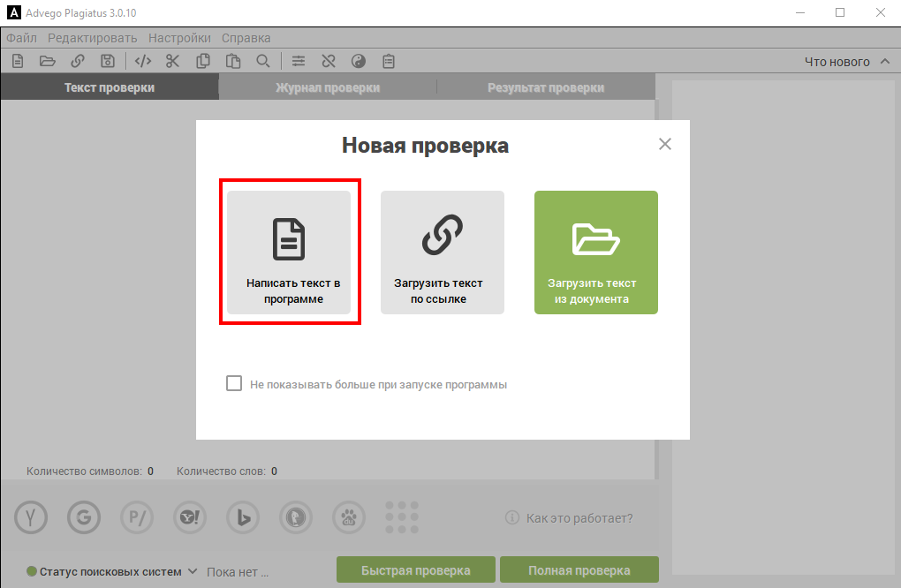Switch to Журнал проверки tab
The width and height of the screenshot is (901, 588).
pos(328,87)
